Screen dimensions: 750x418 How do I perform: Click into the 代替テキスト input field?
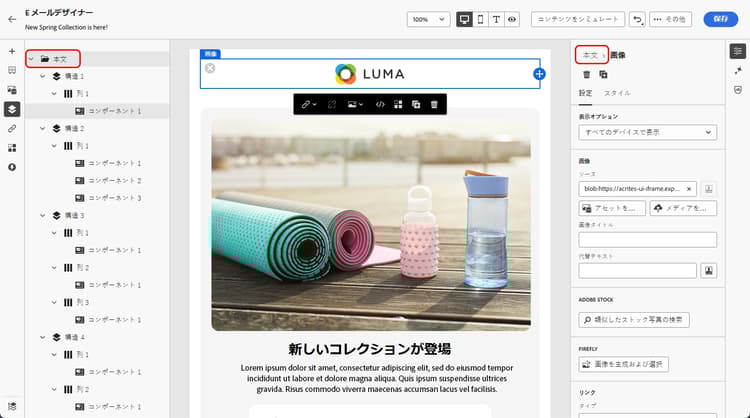click(638, 271)
